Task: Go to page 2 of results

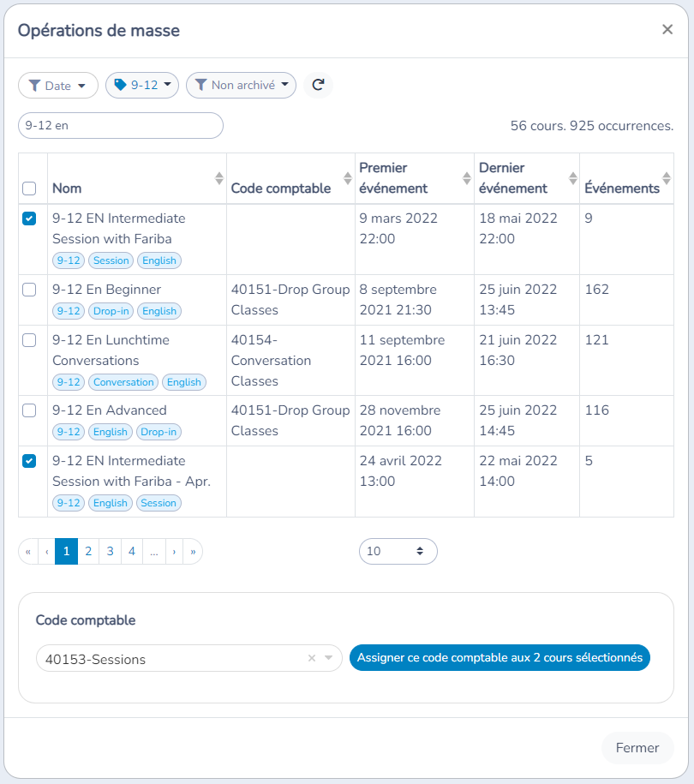Action: click(88, 552)
